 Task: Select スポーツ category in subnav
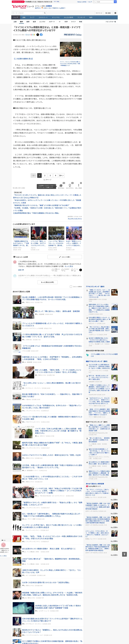52,22
